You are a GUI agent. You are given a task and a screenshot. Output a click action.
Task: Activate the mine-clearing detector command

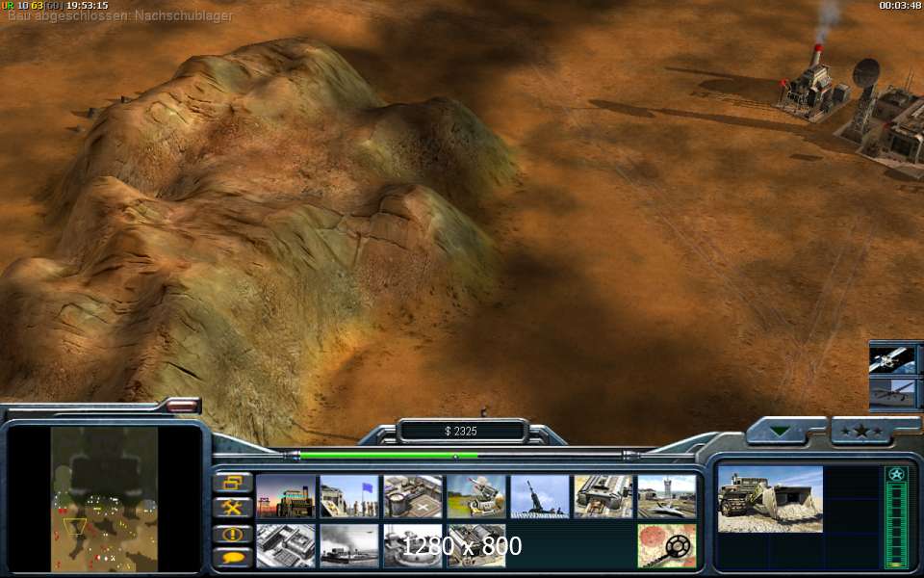click(x=667, y=546)
